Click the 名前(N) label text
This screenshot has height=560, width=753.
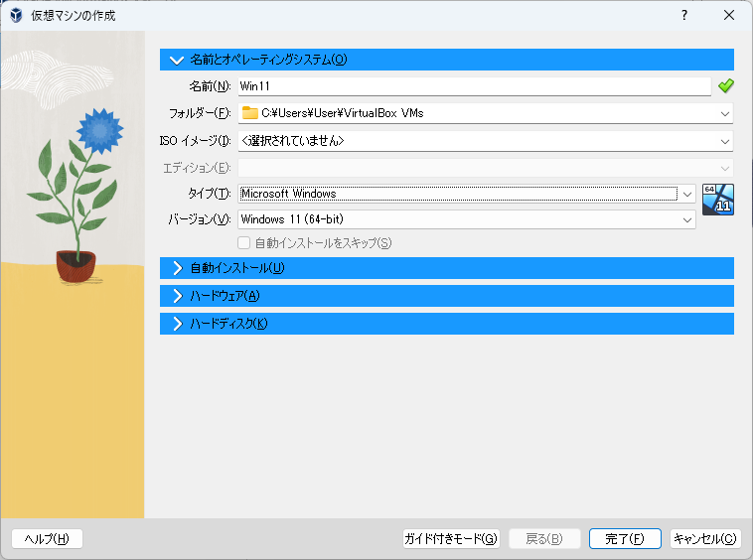point(210,86)
